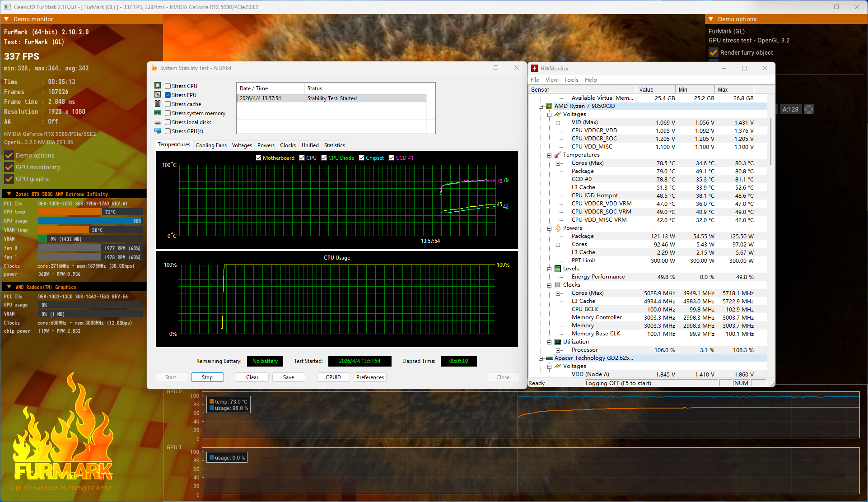Click the Powers flame icon in HWMonitor tree
The width and height of the screenshot is (868, 502).
click(558, 228)
